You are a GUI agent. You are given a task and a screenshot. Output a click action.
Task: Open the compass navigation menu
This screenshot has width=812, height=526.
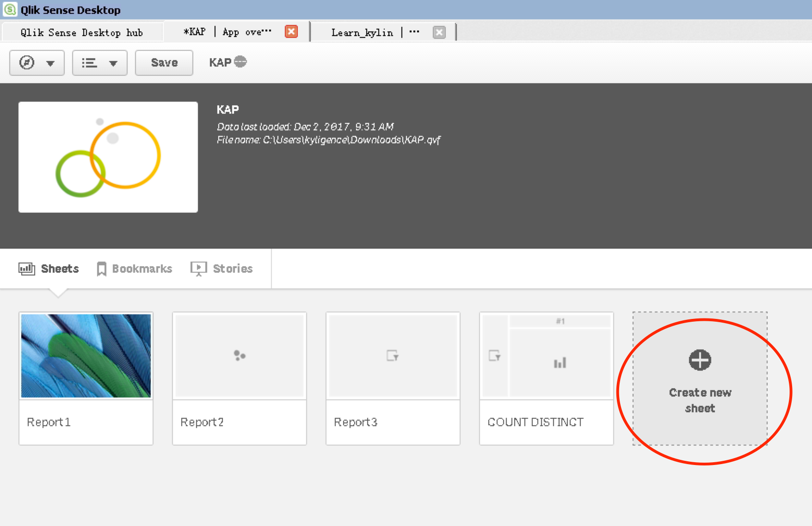pyautogui.click(x=37, y=63)
